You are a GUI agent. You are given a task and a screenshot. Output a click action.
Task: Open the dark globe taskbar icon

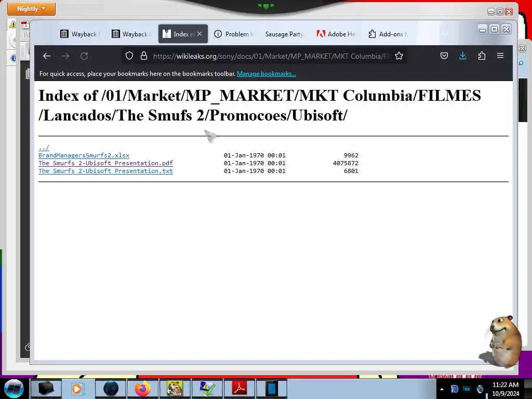coord(111,389)
